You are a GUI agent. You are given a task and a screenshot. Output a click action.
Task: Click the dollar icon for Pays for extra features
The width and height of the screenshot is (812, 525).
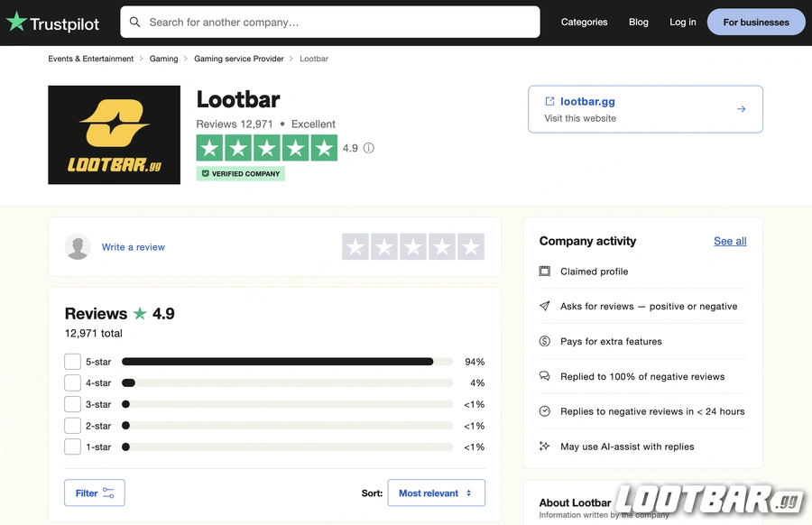pos(545,341)
